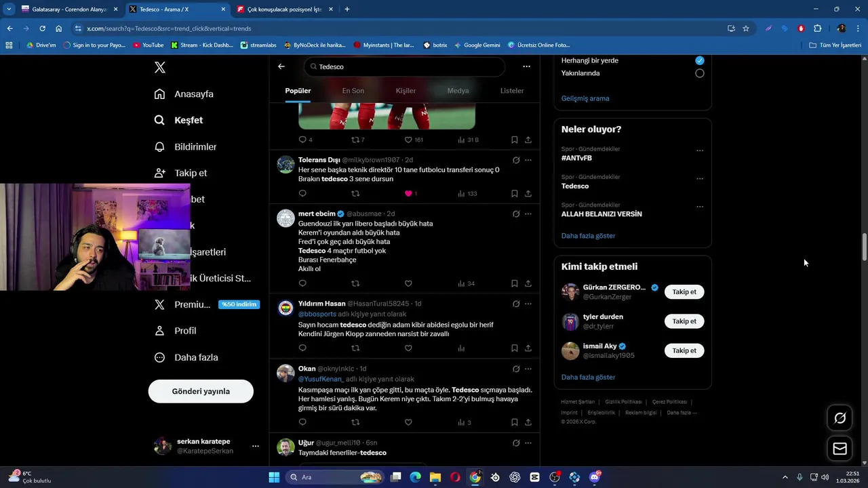
Task: Repost the Tolerans Dışı post
Action: point(355,194)
